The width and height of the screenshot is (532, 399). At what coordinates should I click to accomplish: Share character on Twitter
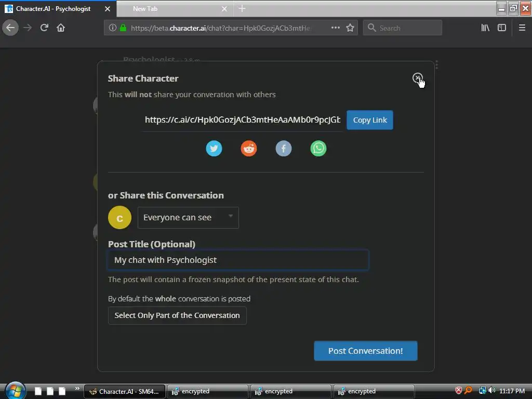click(x=214, y=149)
